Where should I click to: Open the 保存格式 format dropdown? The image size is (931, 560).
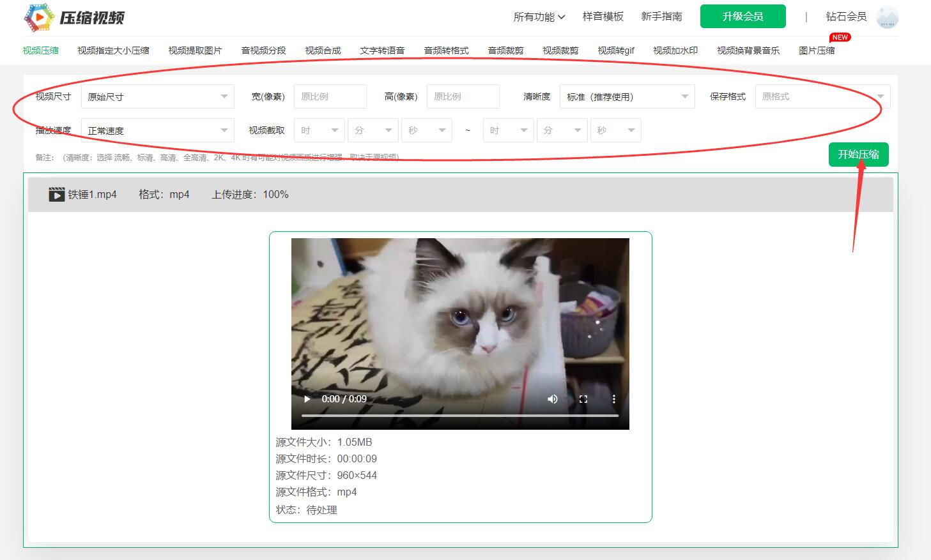pyautogui.click(x=822, y=96)
